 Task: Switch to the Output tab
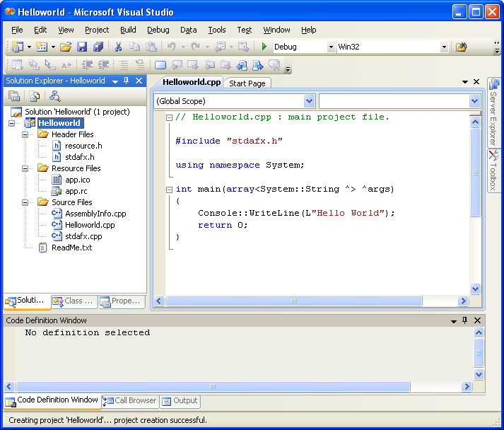[x=180, y=401]
